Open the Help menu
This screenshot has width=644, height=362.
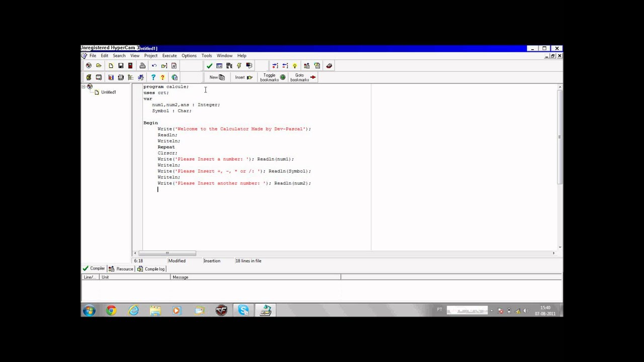pos(242,56)
